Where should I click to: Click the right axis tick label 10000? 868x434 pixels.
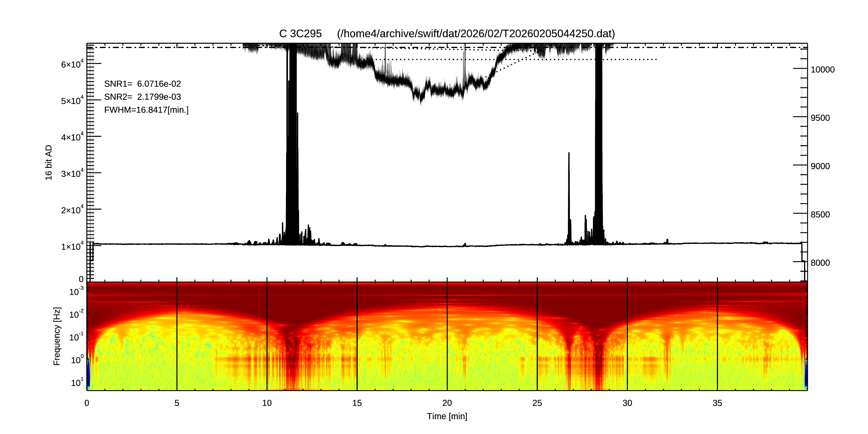[x=822, y=70]
